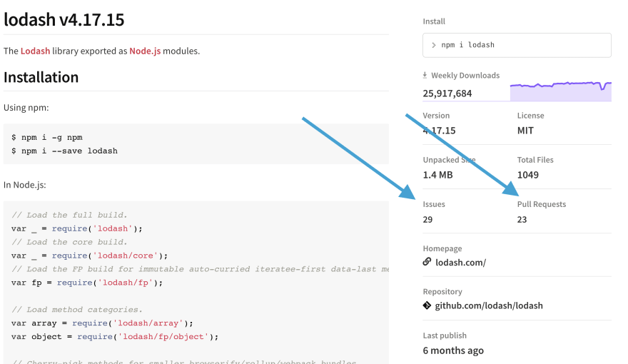This screenshot has width=628, height=364.
Task: Click the License label
Action: [531, 116]
